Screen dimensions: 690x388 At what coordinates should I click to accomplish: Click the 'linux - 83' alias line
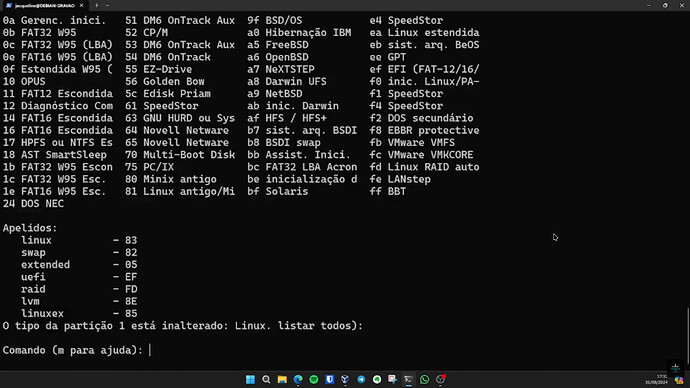pos(79,240)
